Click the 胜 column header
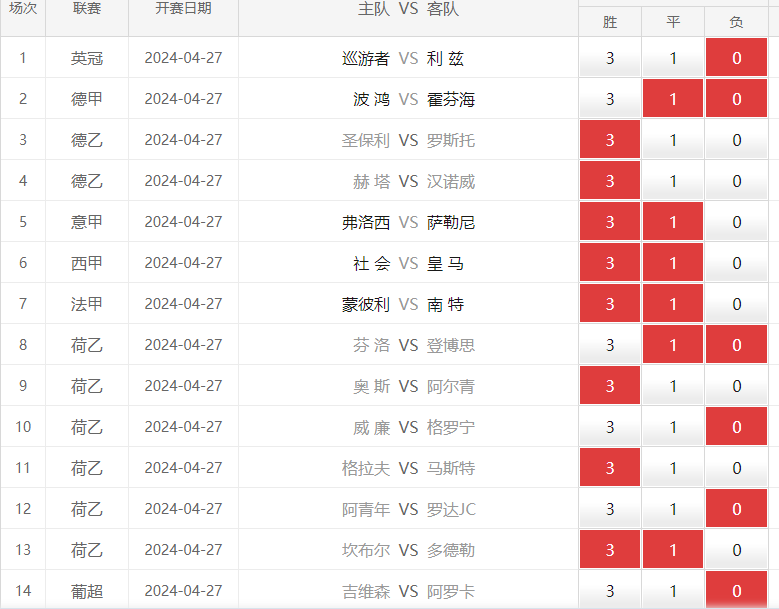779x609 pixels. pyautogui.click(x=610, y=22)
